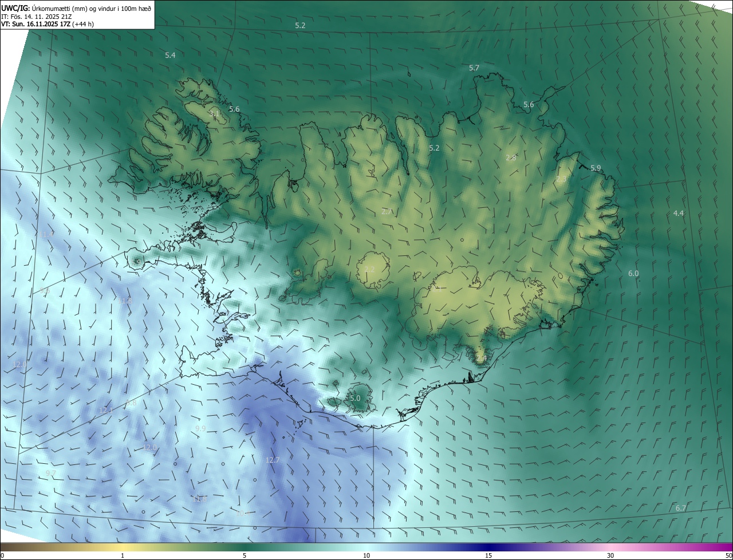Click the 2.4 value near the south coast
This screenshot has height=560, width=733.
pos(481,358)
